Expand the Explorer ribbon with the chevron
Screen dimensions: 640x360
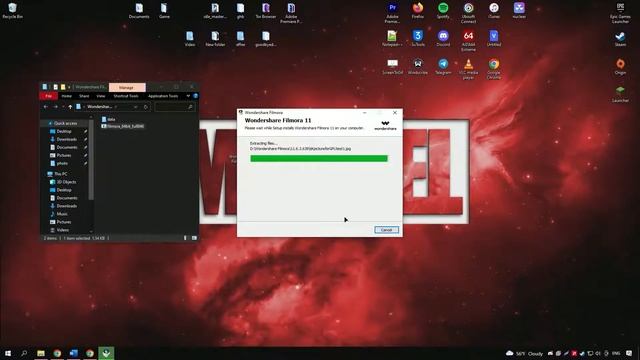(188, 96)
